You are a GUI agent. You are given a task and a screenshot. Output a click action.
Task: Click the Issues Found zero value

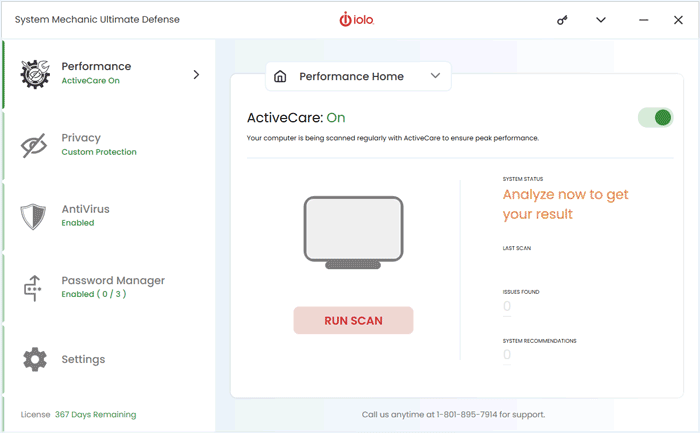coord(507,306)
